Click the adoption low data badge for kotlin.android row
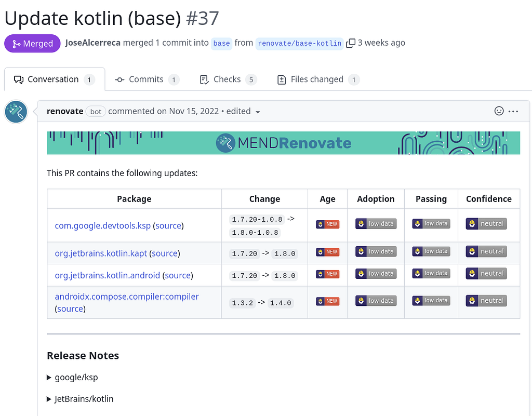The height and width of the screenshot is (416, 532). point(376,274)
